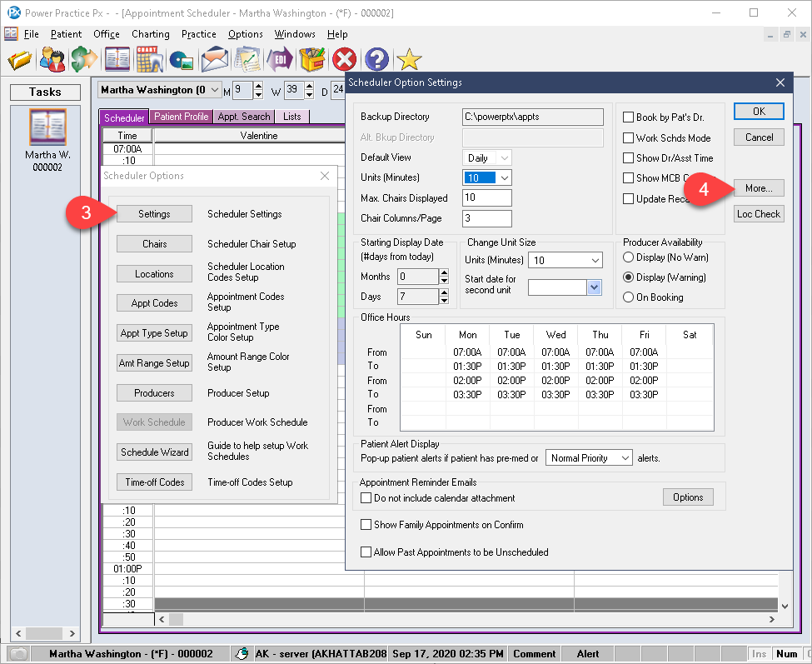Open the File menu
Screen dimensions: 812x664
click(x=31, y=34)
